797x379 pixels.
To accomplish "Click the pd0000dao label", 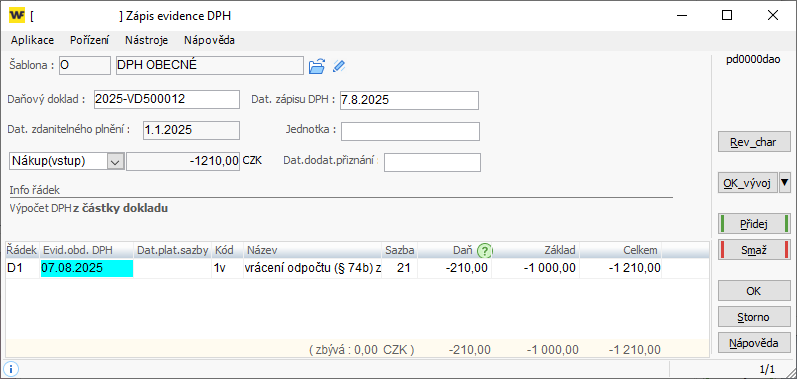I will tap(753, 60).
